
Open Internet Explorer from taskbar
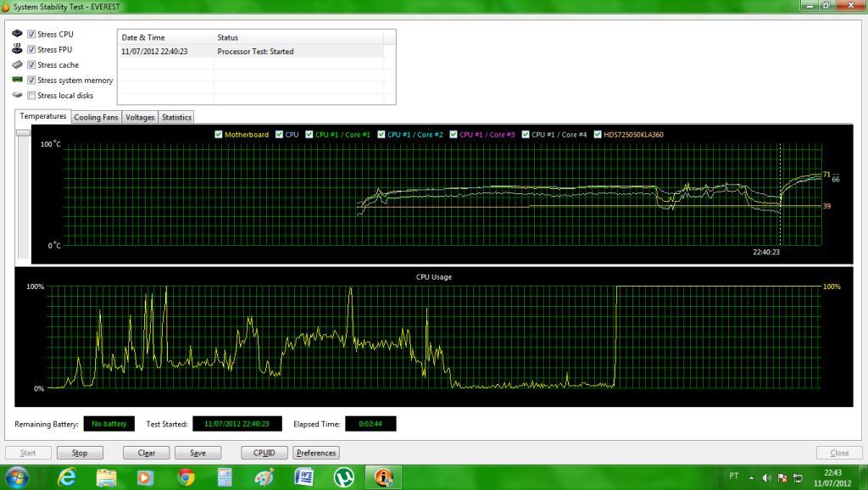pyautogui.click(x=66, y=476)
